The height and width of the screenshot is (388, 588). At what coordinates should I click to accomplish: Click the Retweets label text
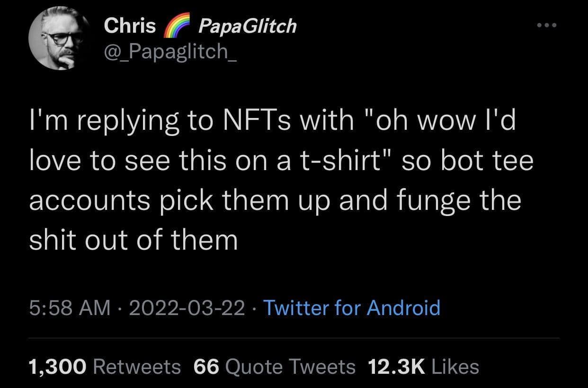point(137,367)
